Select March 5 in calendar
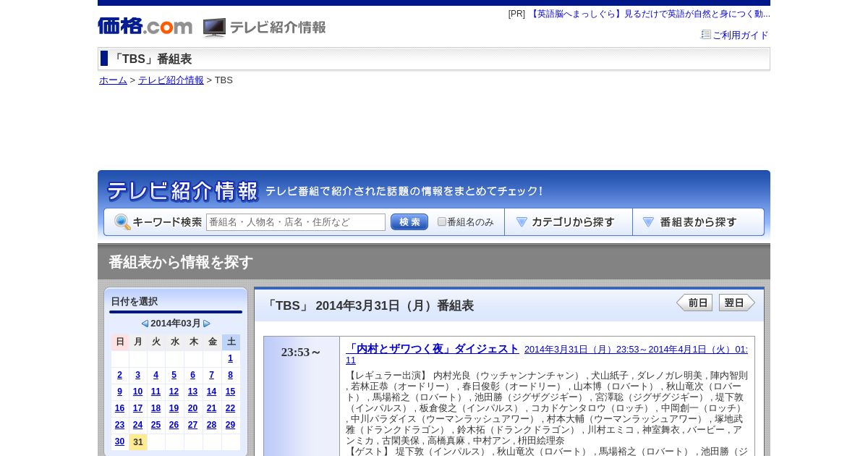This screenshot has height=456, width=868. 174,375
